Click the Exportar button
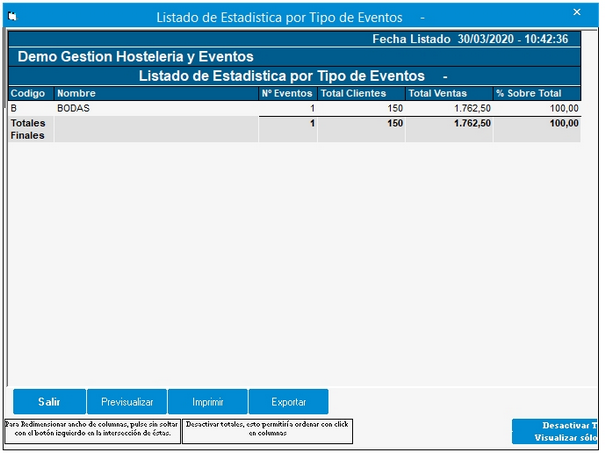The image size is (606, 453). click(x=289, y=402)
